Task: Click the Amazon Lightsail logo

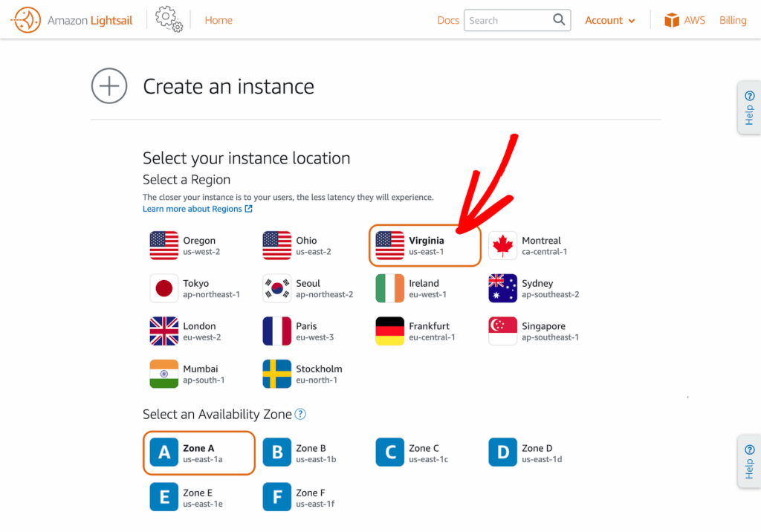Action: point(72,20)
